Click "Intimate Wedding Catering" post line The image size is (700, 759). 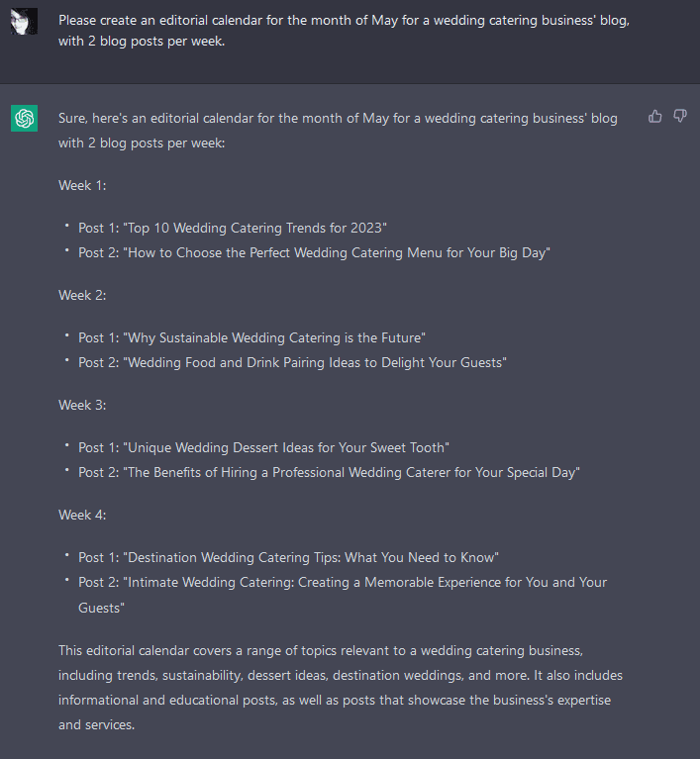[343, 595]
